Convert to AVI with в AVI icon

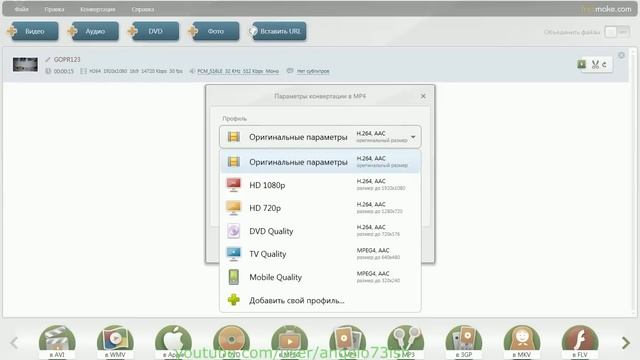[x=57, y=342]
